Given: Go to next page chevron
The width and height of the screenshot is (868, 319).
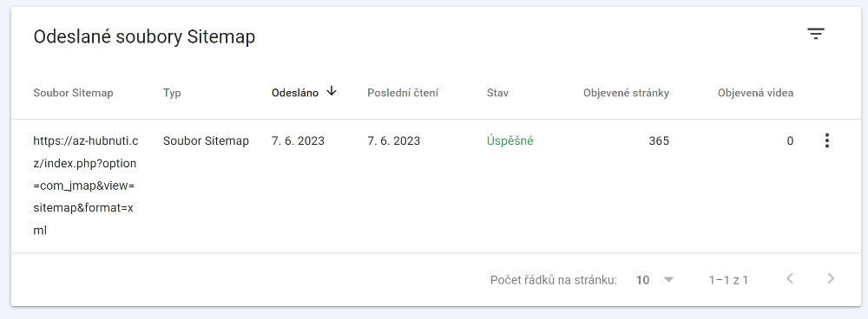Looking at the screenshot, I should tap(831, 278).
